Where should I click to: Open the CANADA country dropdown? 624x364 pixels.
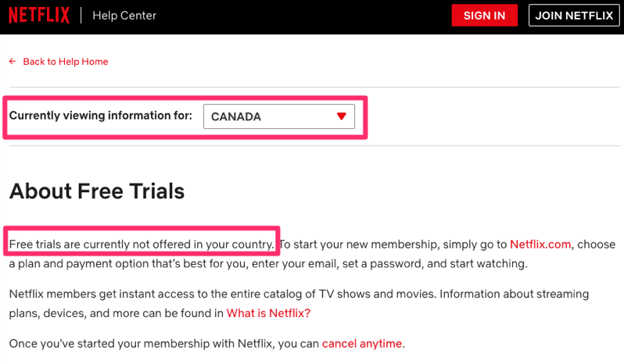(279, 116)
